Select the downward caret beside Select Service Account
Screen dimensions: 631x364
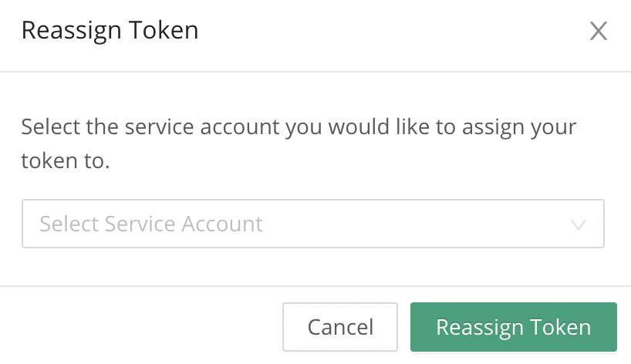(578, 225)
